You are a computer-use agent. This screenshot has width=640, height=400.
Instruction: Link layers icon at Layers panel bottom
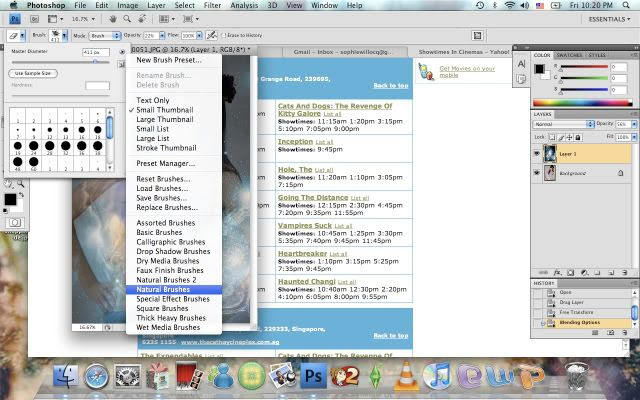click(x=543, y=273)
